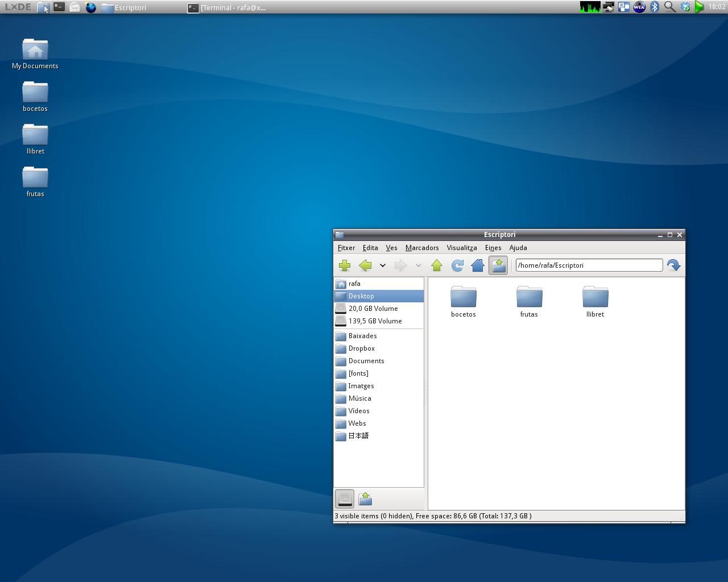Open the LXDE main menu
Viewport: 728px width, 582px height.
(x=18, y=7)
